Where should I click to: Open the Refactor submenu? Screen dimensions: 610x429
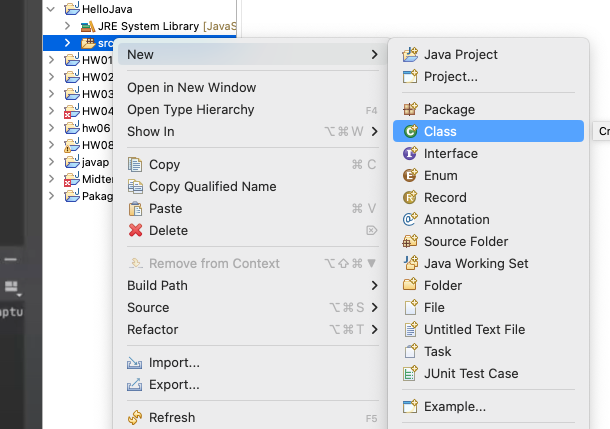[x=152, y=329]
